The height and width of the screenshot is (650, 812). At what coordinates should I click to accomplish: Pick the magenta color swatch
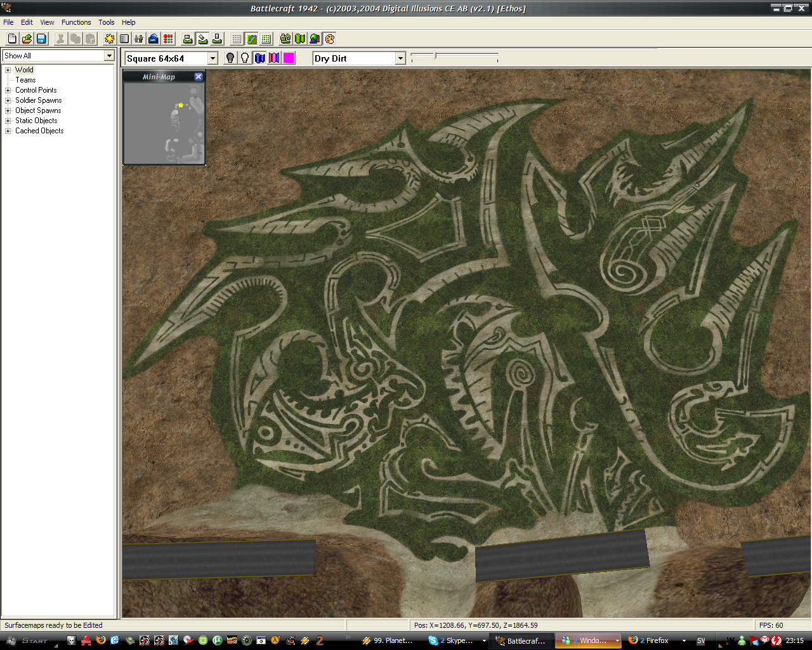(x=289, y=58)
